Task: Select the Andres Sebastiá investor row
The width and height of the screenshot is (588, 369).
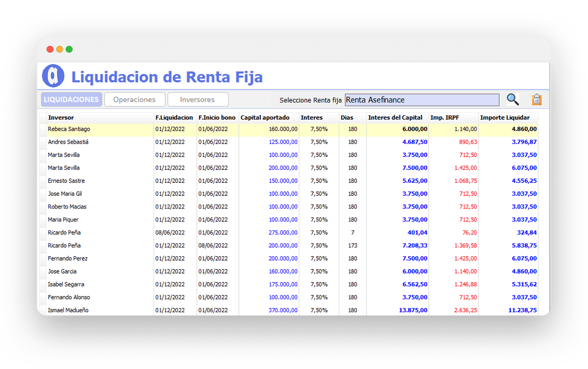Action: 68,142
